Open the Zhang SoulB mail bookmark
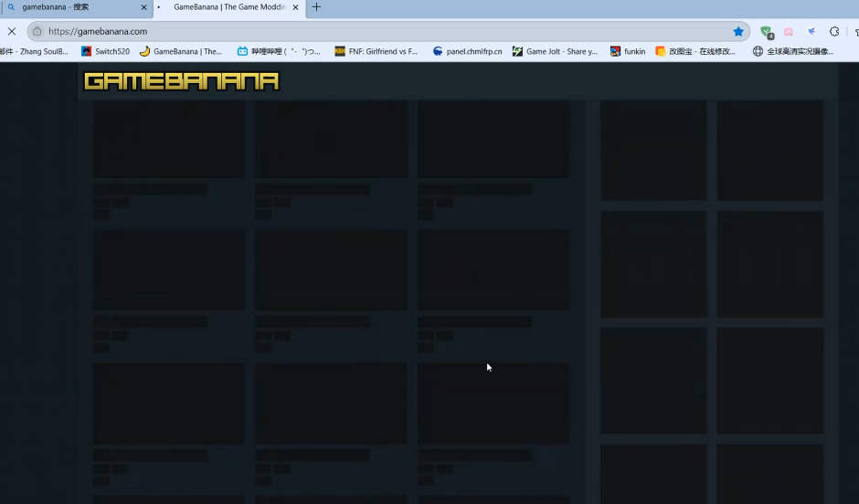 pyautogui.click(x=34, y=51)
